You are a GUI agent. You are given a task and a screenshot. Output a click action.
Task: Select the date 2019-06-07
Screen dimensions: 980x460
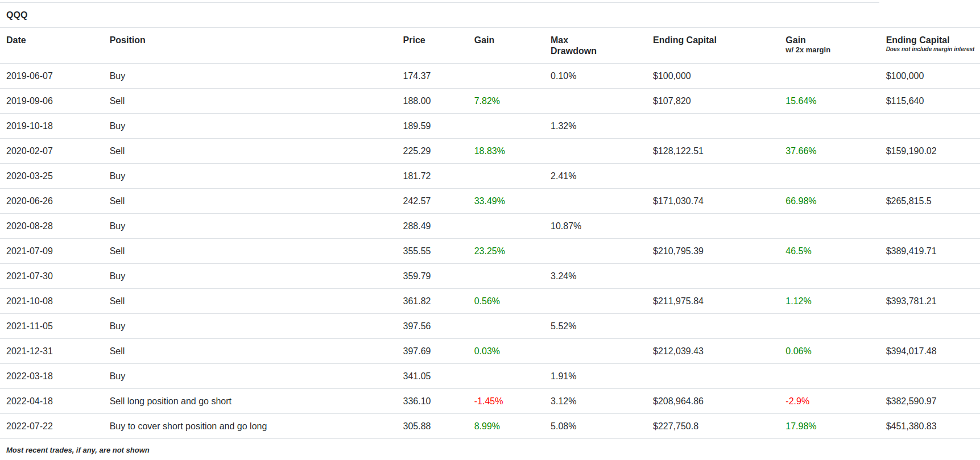[30, 76]
